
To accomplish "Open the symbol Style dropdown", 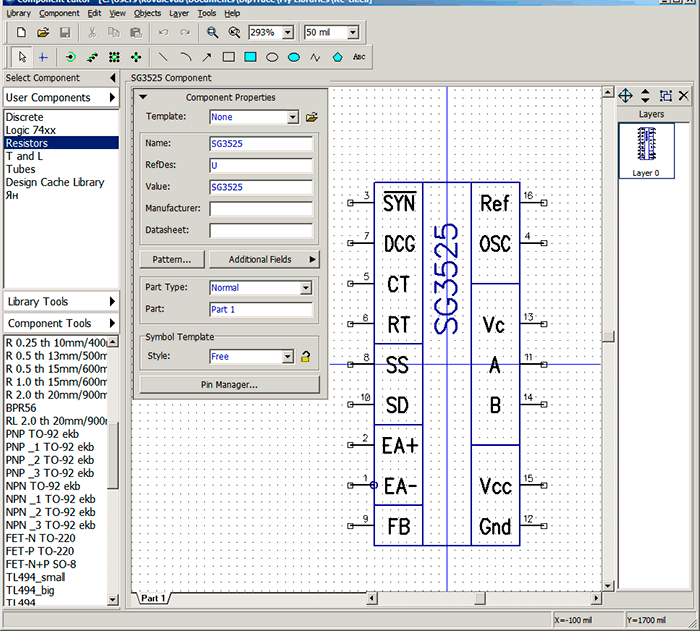I will pos(288,356).
